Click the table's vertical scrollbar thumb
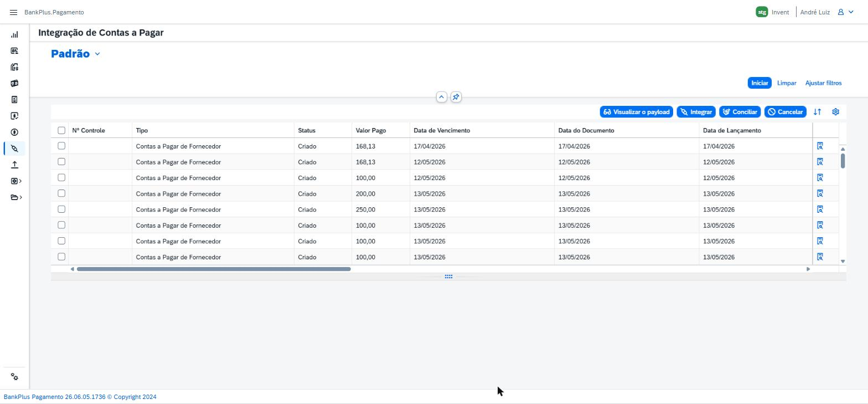 point(843,161)
